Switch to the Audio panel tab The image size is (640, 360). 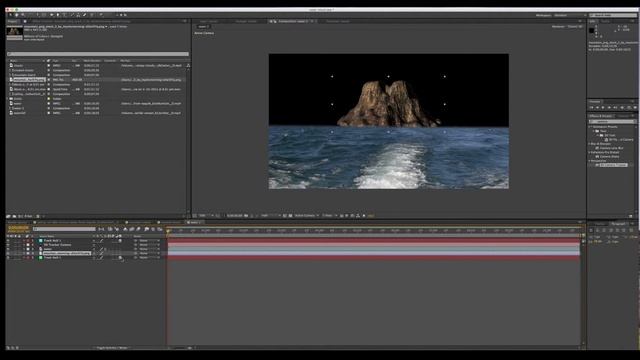[x=605, y=21]
